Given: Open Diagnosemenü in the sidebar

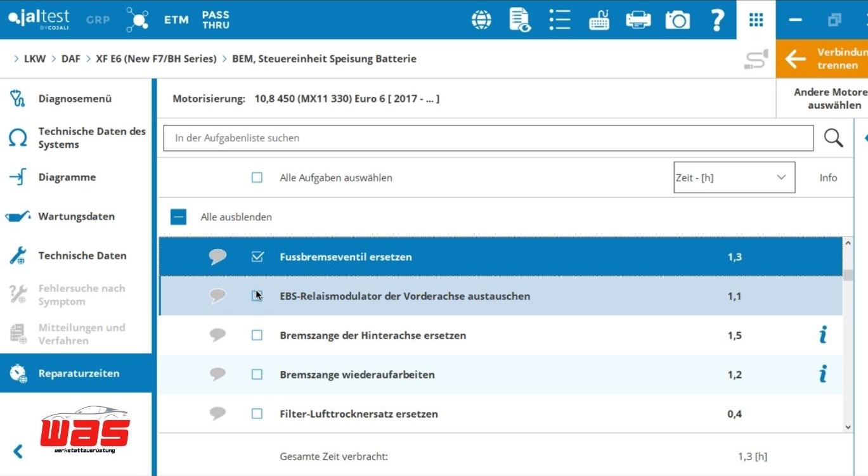Looking at the screenshot, I should [x=75, y=99].
